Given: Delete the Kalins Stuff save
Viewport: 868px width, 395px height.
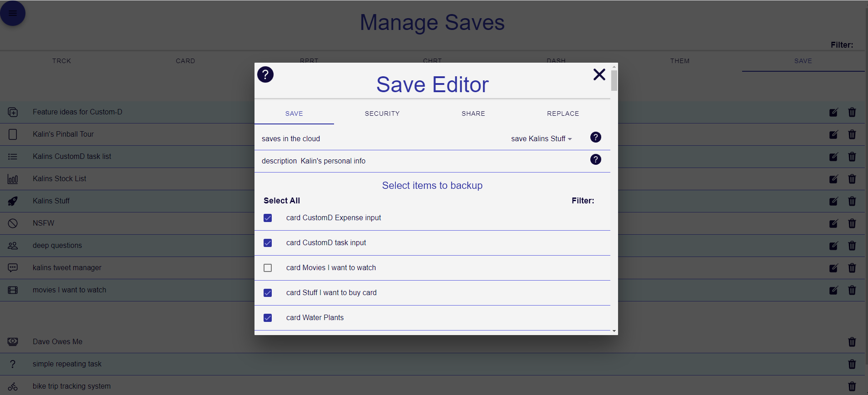Looking at the screenshot, I should click(852, 201).
